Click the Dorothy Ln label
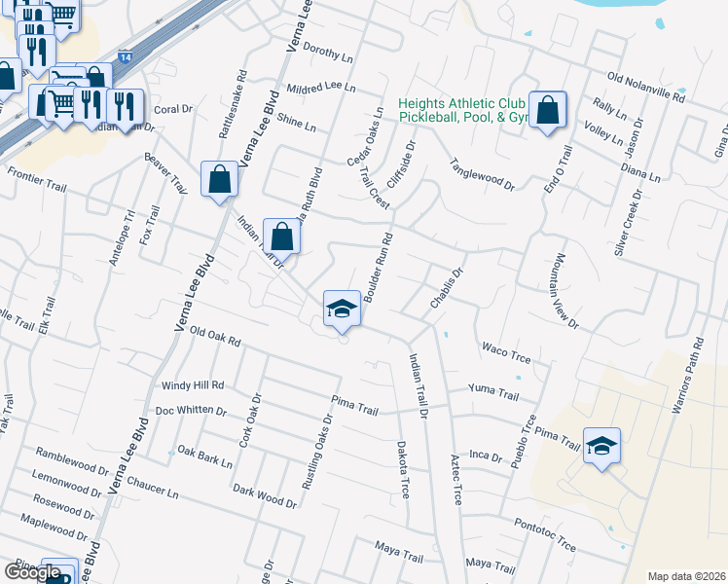Image resolution: width=728 pixels, height=584 pixels. 328,52
